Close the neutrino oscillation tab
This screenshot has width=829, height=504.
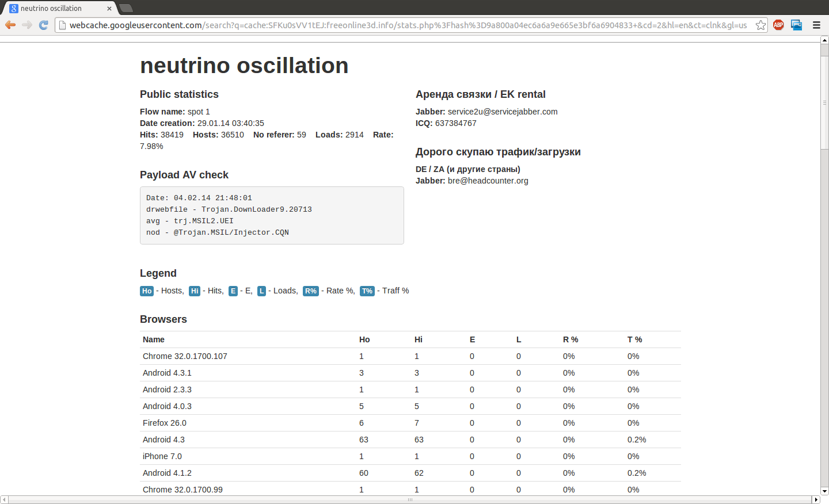[109, 9]
